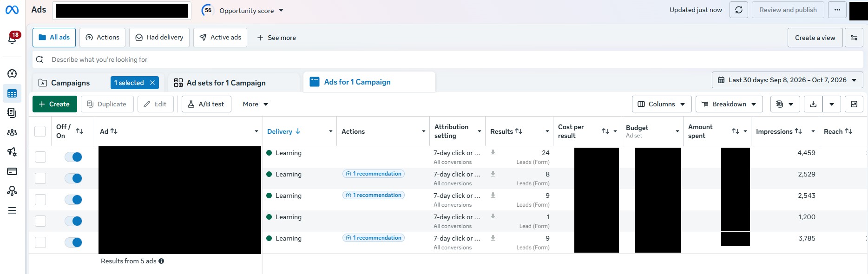This screenshot has height=274, width=868.
Task: Clear the 1 selected campaign filter
Action: 152,83
